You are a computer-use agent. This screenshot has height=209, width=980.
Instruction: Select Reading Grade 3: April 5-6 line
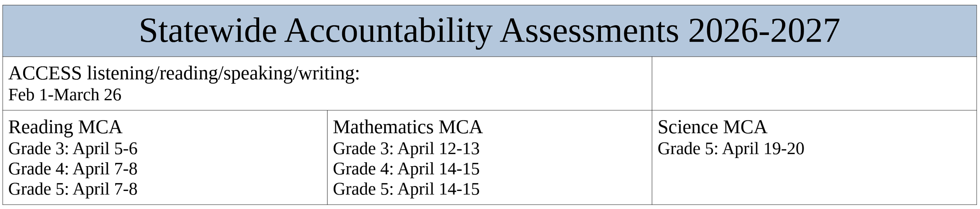point(73,149)
